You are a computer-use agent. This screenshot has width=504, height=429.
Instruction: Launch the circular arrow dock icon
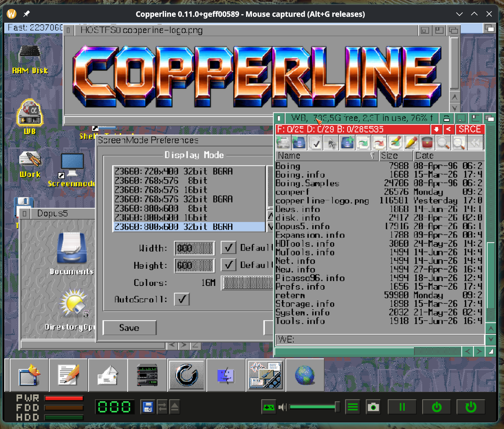click(x=187, y=375)
